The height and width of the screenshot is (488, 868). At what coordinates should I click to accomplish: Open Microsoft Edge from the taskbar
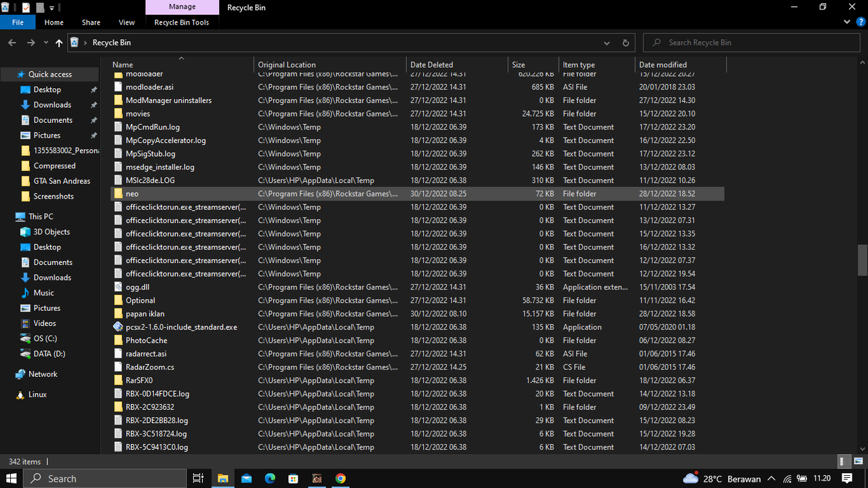pyautogui.click(x=270, y=479)
